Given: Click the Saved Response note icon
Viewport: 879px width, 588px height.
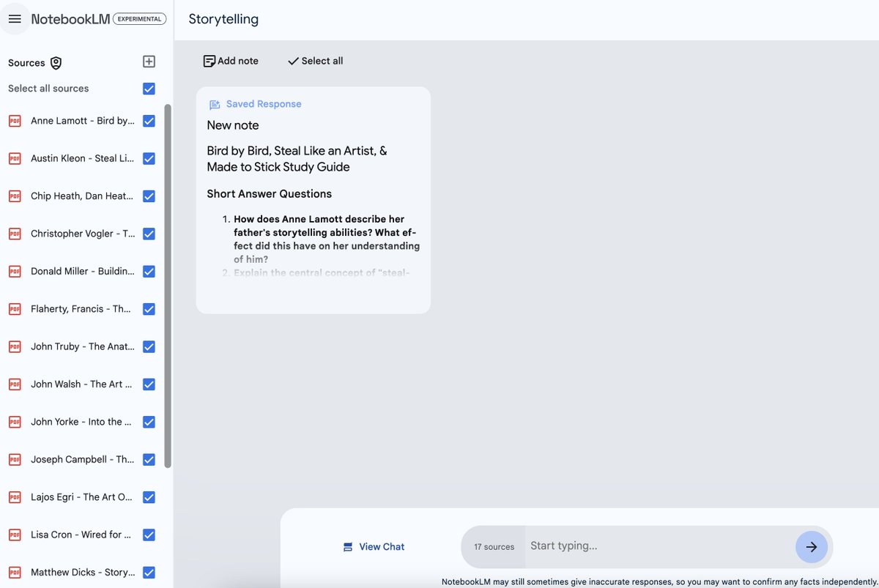Looking at the screenshot, I should coord(215,105).
